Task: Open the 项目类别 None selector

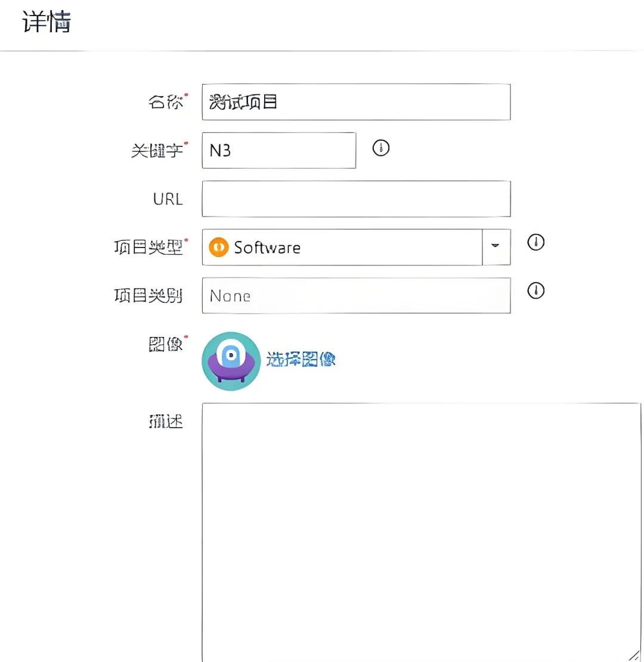Action: tap(356, 295)
